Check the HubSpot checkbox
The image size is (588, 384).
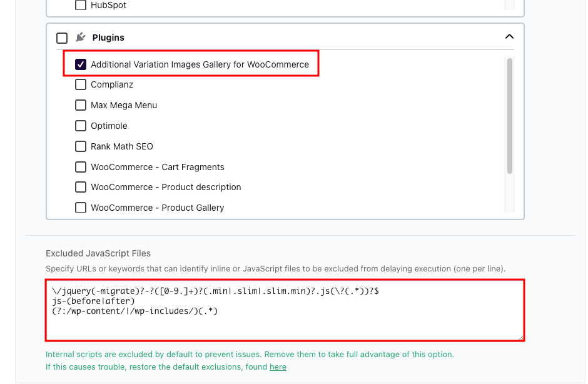(81, 5)
